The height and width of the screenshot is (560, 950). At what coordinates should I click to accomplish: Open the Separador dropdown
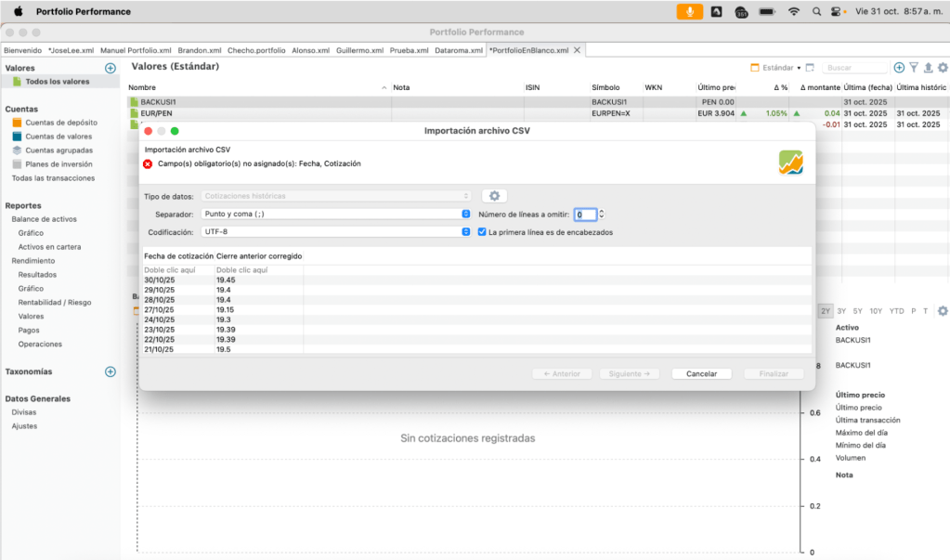tap(336, 214)
